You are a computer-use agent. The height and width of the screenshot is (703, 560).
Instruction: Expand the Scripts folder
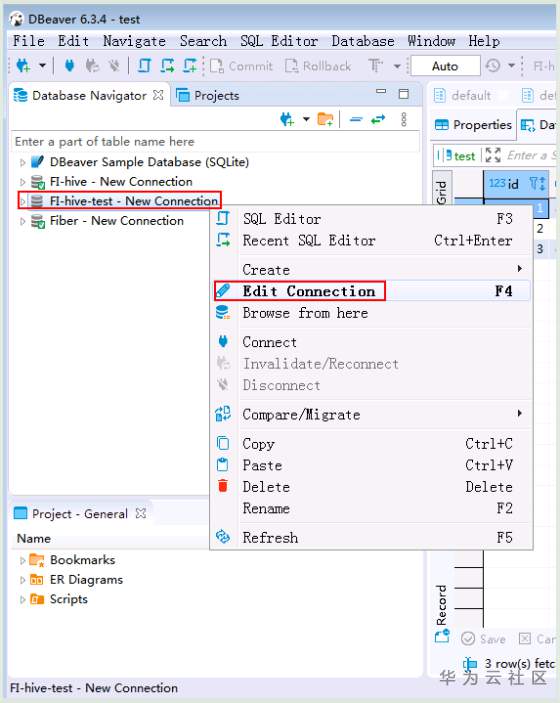tap(22, 599)
